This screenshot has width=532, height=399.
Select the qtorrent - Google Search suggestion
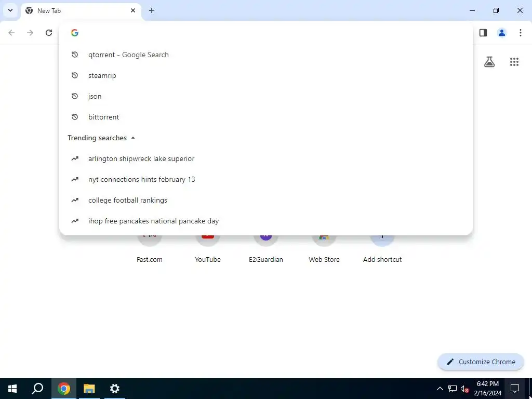265,55
